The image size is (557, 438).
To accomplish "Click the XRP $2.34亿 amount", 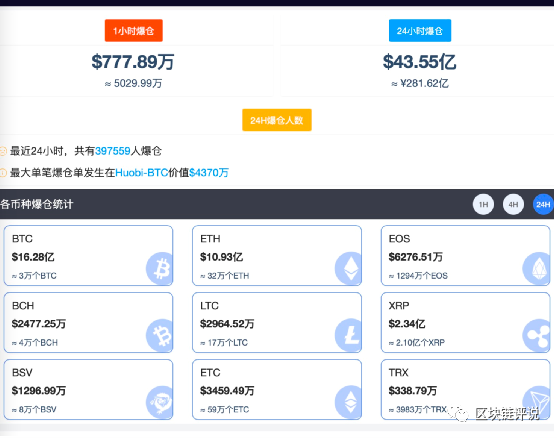I will (x=407, y=324).
